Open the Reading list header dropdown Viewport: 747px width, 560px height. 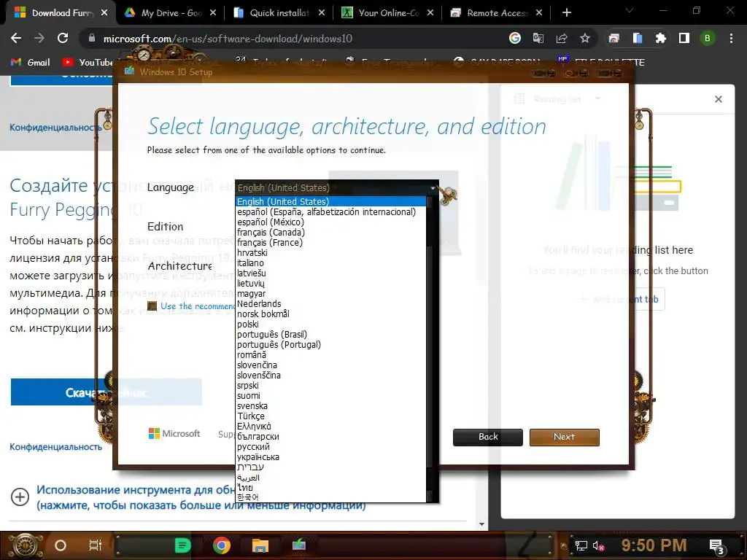point(597,99)
